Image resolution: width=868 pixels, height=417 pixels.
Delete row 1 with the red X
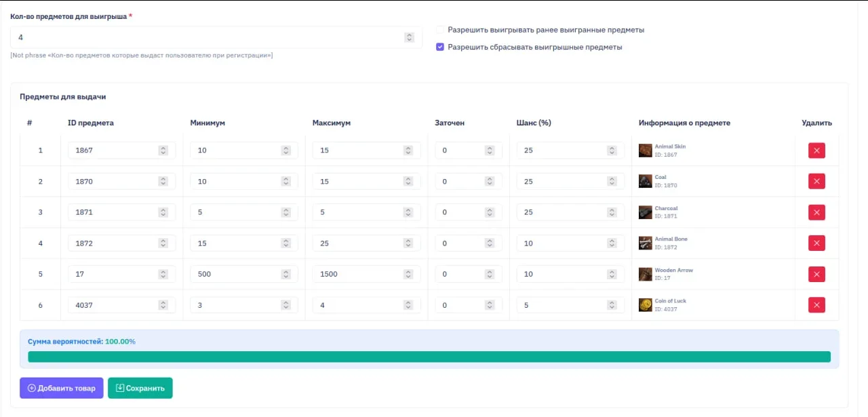[x=816, y=151]
